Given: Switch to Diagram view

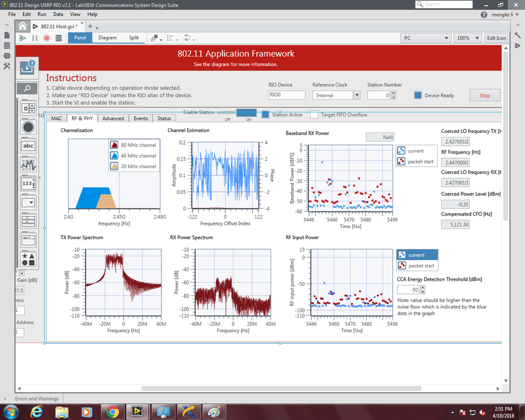Looking at the screenshot, I should click(108, 38).
